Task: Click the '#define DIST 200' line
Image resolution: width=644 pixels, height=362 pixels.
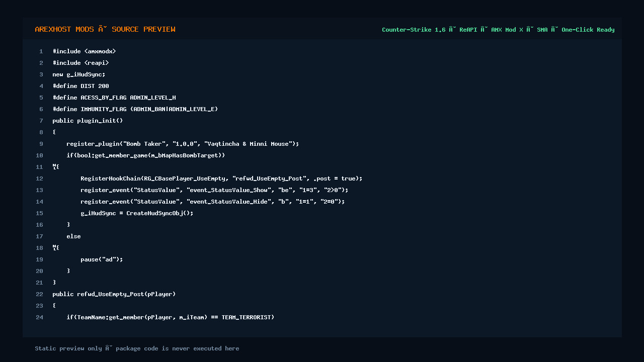Action: tap(80, 86)
